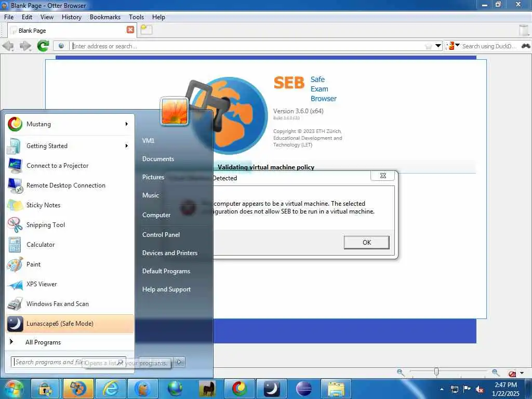The height and width of the screenshot is (399, 532).
Task: Select the Blank Page tab
Action: pyautogui.click(x=72, y=30)
